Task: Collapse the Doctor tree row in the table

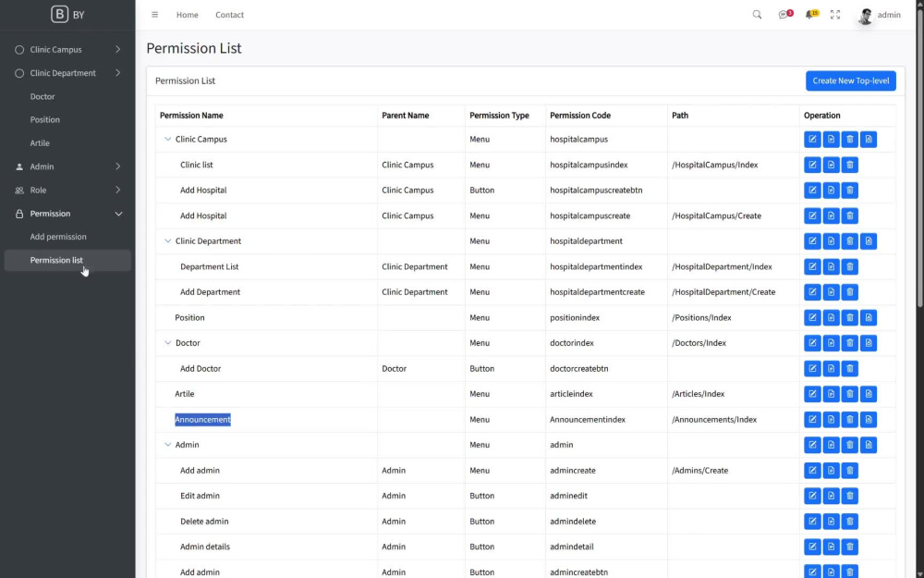Action: pos(167,343)
